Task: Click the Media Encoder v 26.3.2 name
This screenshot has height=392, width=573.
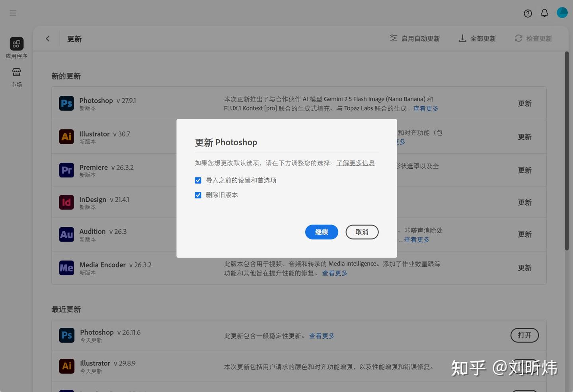Action: pos(115,265)
